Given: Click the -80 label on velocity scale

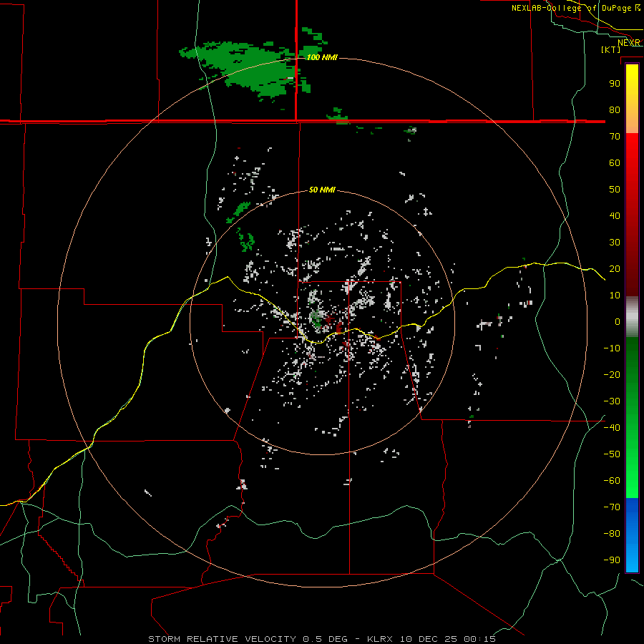Looking at the screenshot, I should pos(612,534).
